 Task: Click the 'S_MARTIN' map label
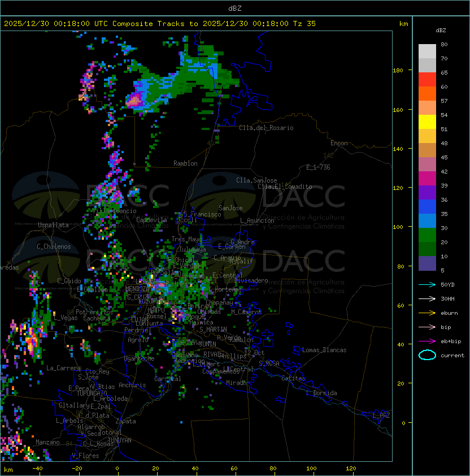(x=214, y=330)
